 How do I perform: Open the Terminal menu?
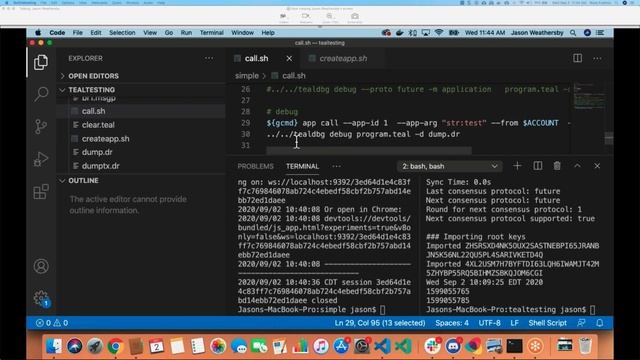tap(211, 33)
